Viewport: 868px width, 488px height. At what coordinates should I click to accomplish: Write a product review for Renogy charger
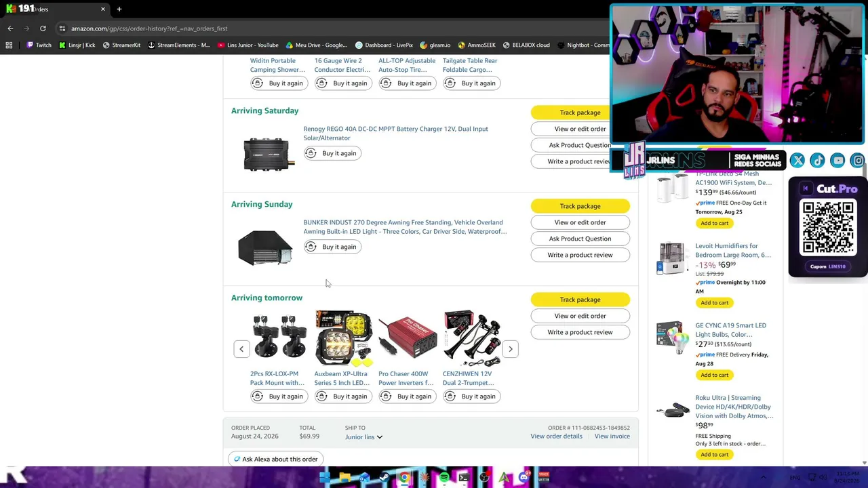click(580, 161)
